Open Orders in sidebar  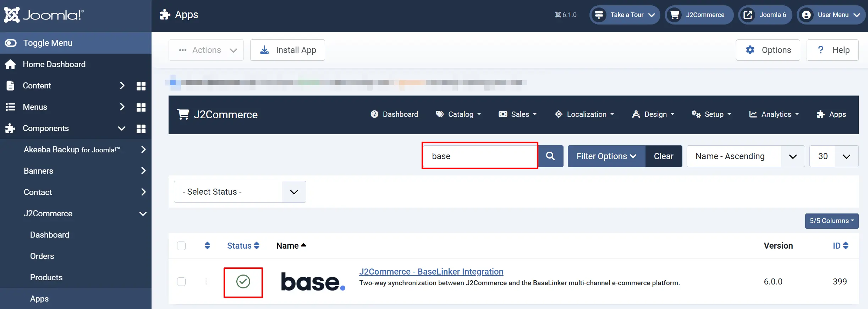click(x=42, y=256)
